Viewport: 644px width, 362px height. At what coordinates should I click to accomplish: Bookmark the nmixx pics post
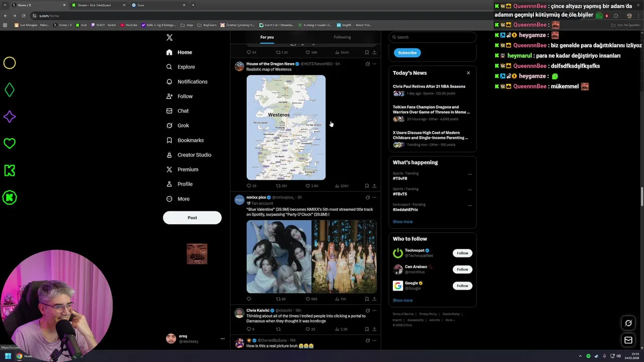pyautogui.click(x=367, y=299)
